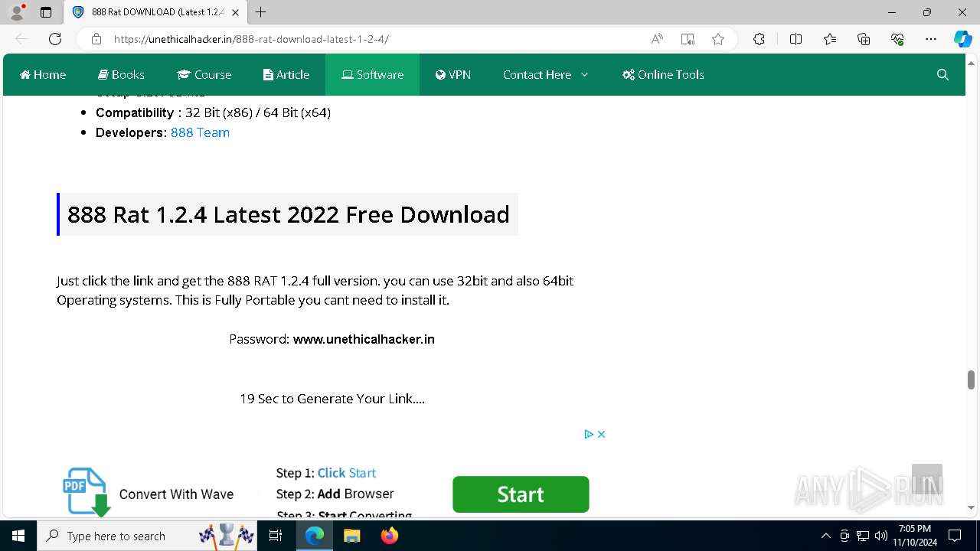Launch Firefox from the taskbar
The height and width of the screenshot is (551, 980).
tap(390, 536)
